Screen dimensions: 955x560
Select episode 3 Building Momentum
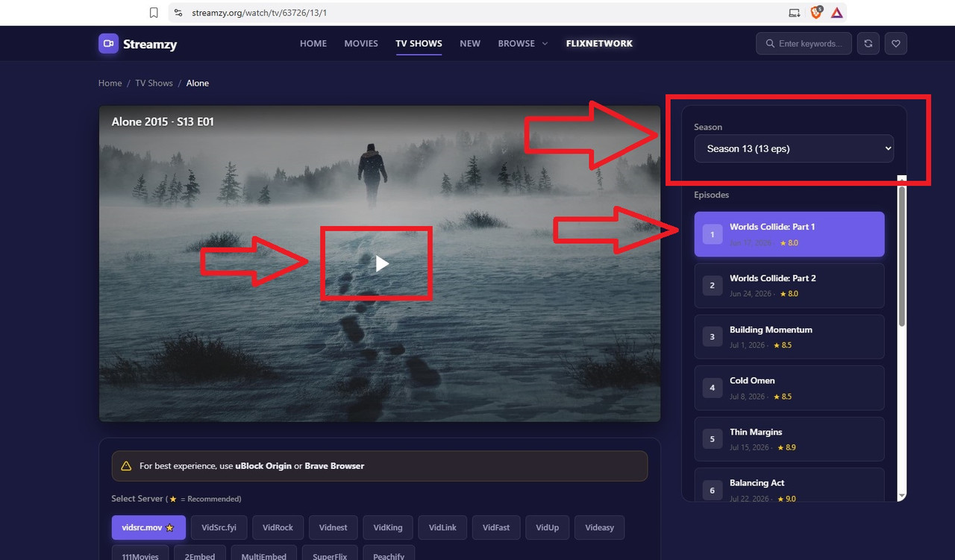[789, 337]
